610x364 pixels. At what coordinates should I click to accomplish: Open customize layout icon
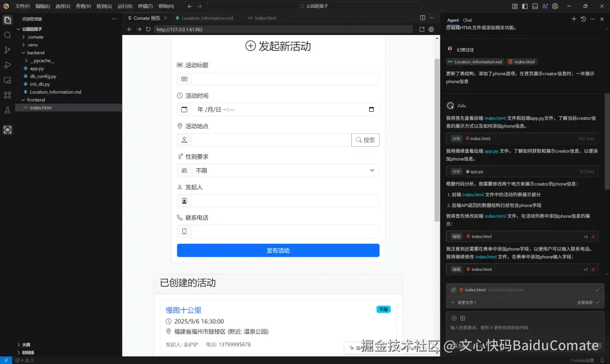point(515,6)
